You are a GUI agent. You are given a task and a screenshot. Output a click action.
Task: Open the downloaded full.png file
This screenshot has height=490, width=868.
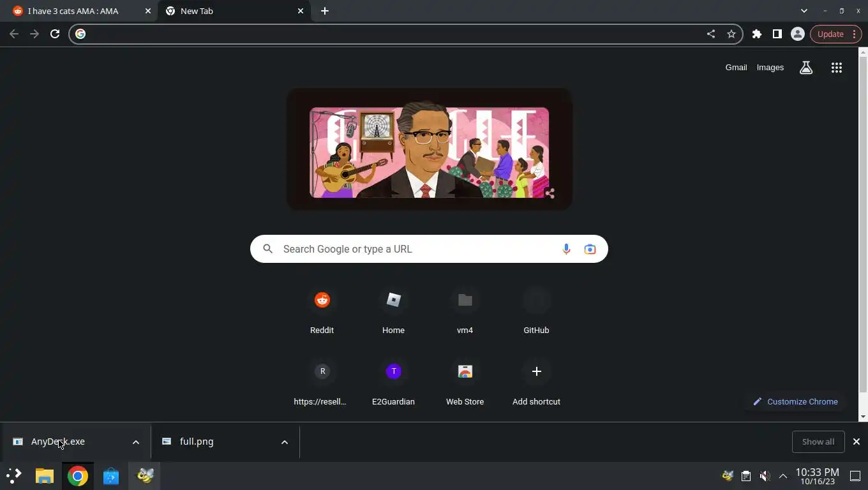tap(197, 442)
